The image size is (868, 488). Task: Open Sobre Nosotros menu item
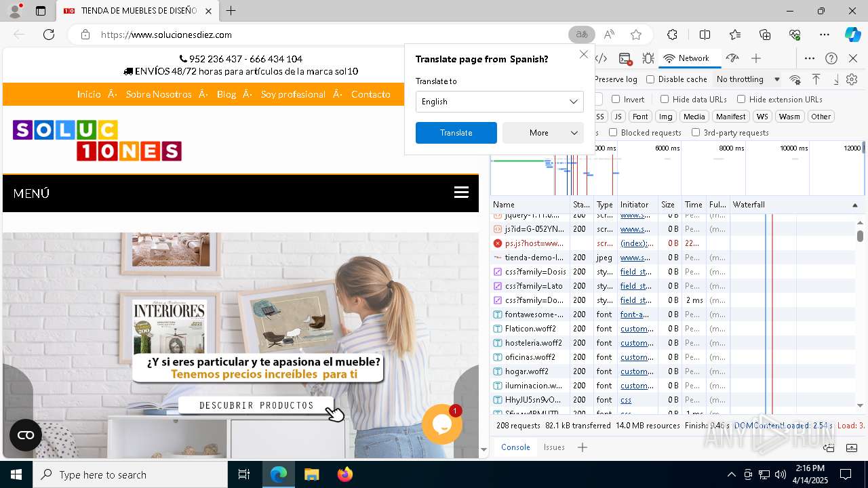159,94
